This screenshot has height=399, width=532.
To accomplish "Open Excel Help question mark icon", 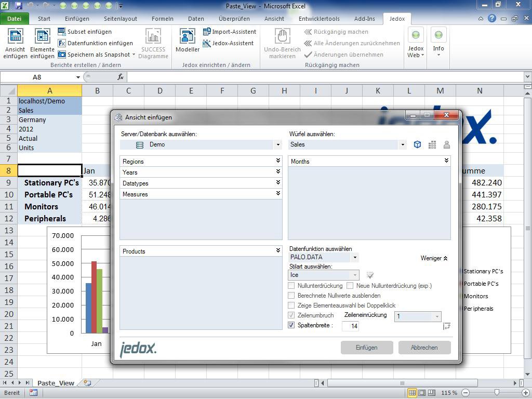I will [x=492, y=18].
